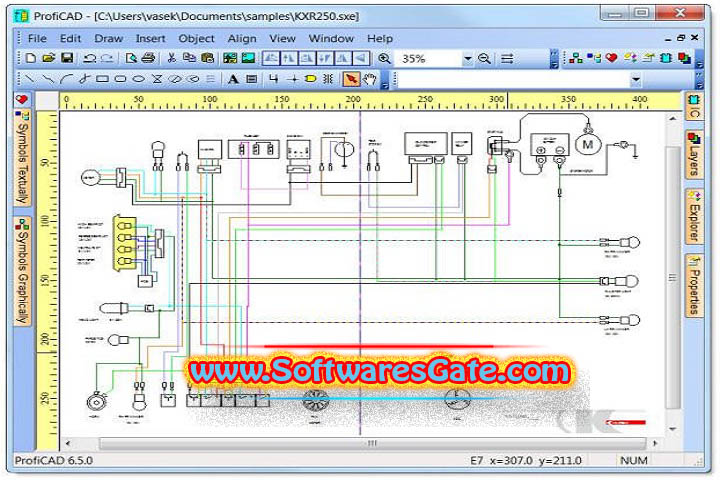Cut the selection with the scissors icon
The image size is (720, 480).
pyautogui.click(x=172, y=58)
